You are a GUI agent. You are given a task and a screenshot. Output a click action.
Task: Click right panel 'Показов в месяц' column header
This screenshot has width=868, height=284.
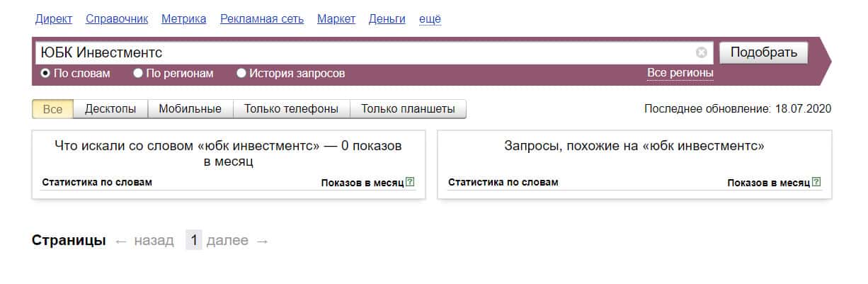769,183
